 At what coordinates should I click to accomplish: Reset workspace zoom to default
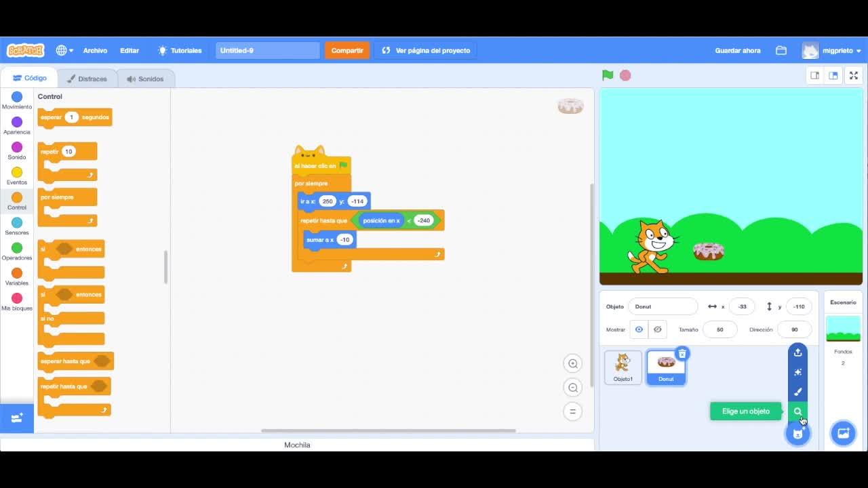(573, 411)
